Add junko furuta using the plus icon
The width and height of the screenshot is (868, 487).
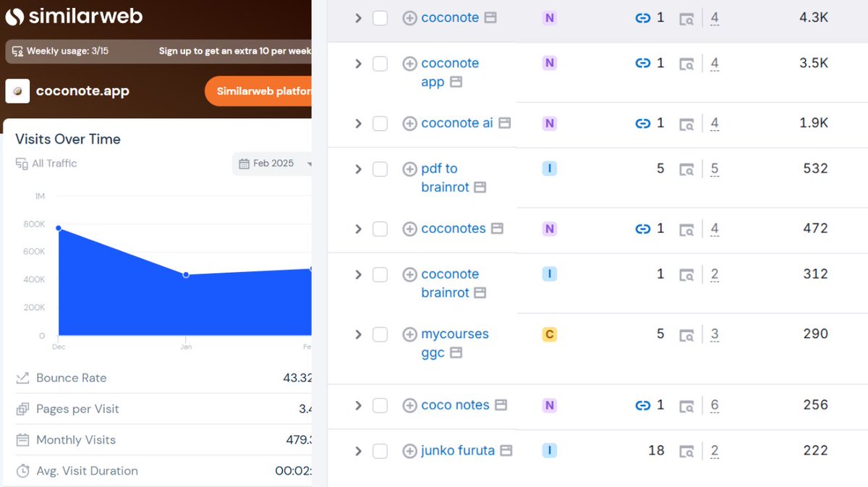[x=409, y=452]
